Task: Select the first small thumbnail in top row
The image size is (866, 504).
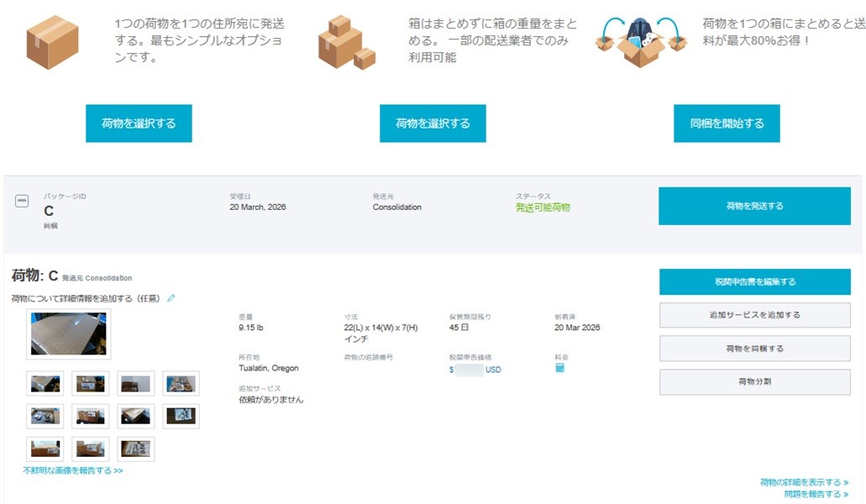Action: [x=45, y=384]
